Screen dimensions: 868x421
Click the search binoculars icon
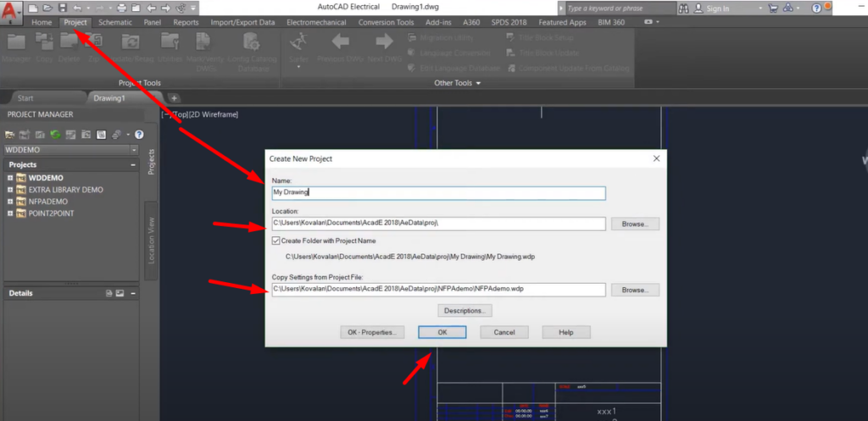683,8
